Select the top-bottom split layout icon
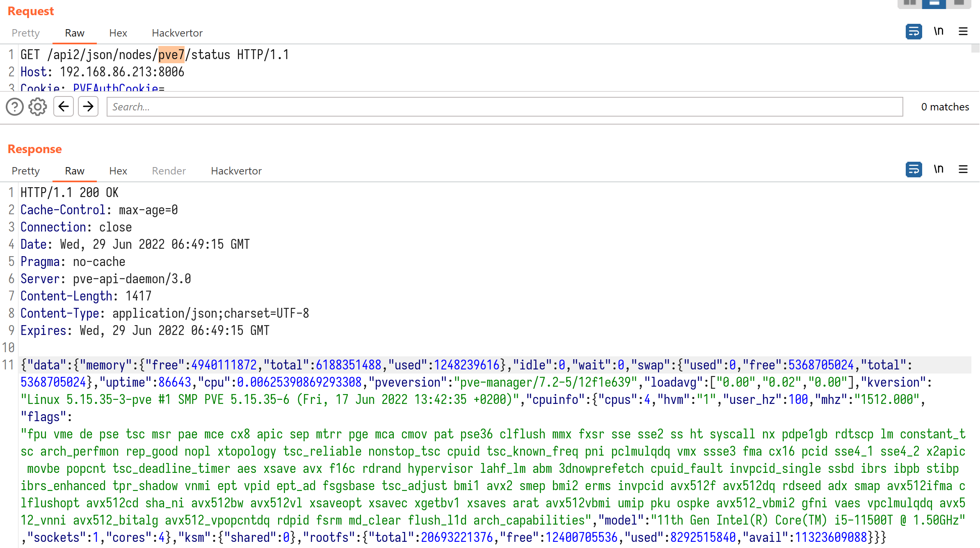Viewport: 980px width, 548px height. click(x=934, y=3)
